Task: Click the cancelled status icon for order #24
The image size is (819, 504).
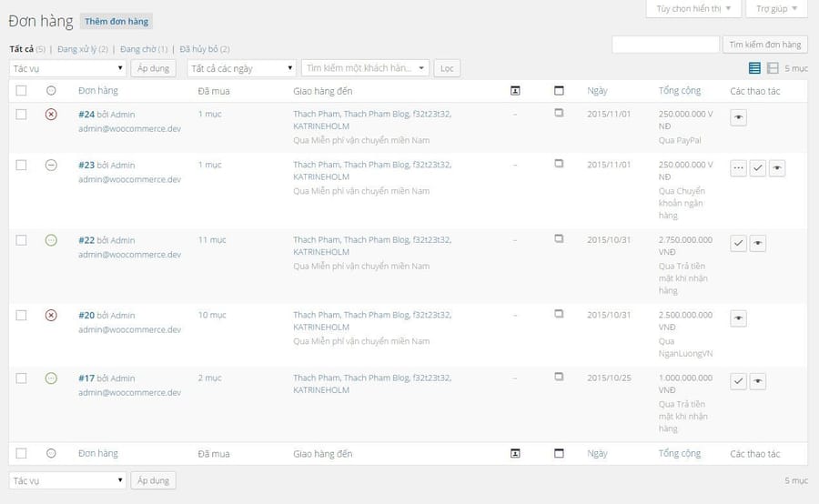Action: tap(51, 115)
